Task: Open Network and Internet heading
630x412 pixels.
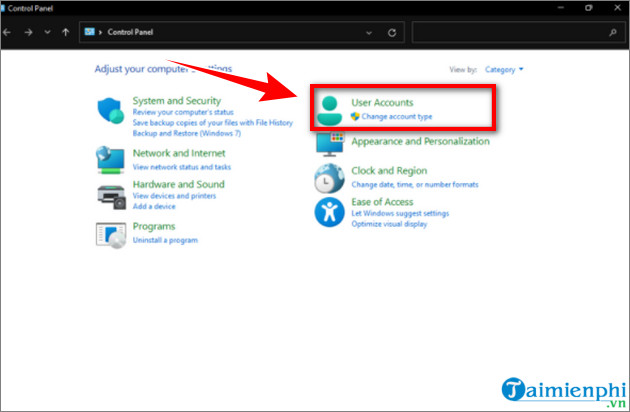Action: pos(179,153)
